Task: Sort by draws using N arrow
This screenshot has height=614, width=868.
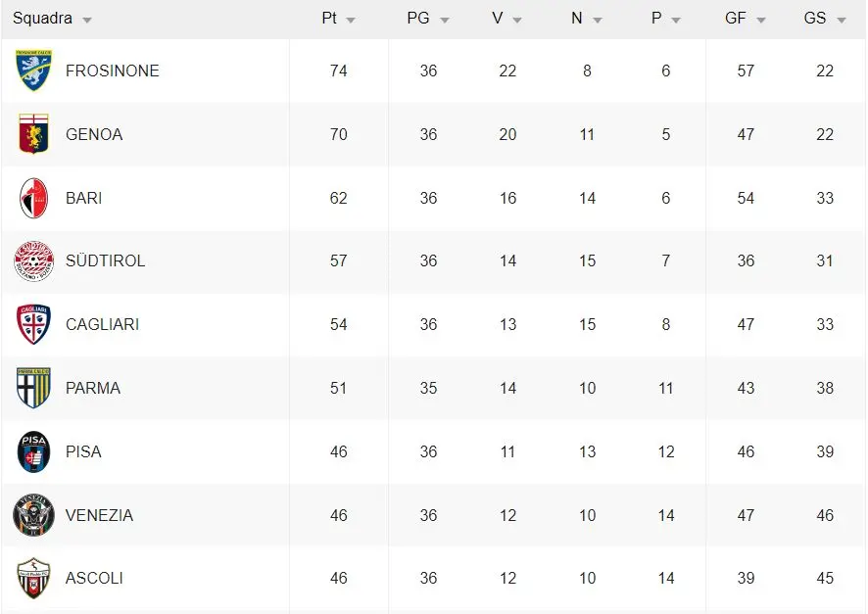Action: coord(598,21)
